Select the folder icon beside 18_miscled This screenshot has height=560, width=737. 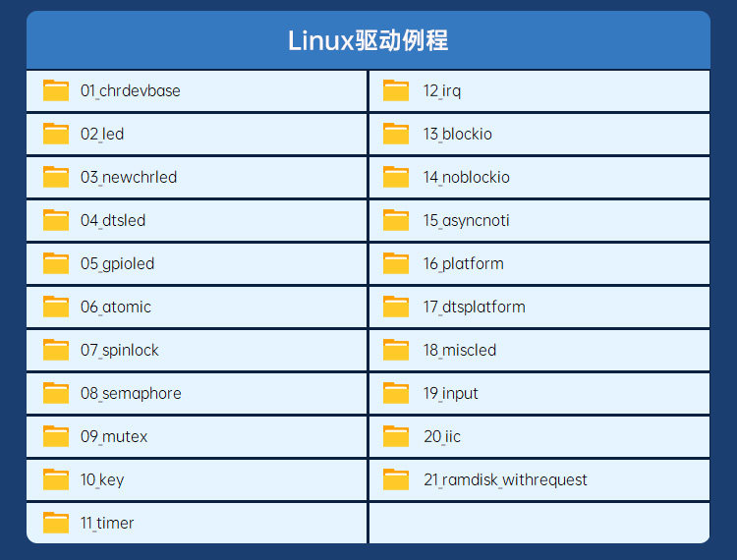[396, 350]
